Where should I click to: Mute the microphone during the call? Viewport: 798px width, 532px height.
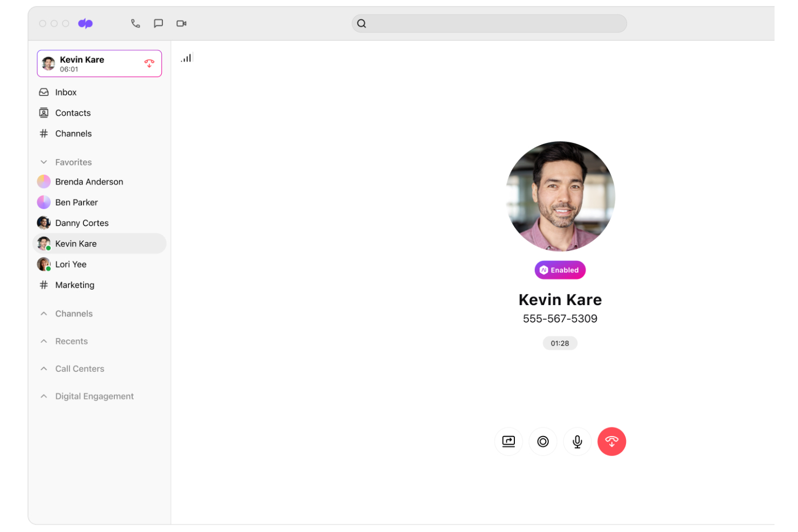click(577, 441)
